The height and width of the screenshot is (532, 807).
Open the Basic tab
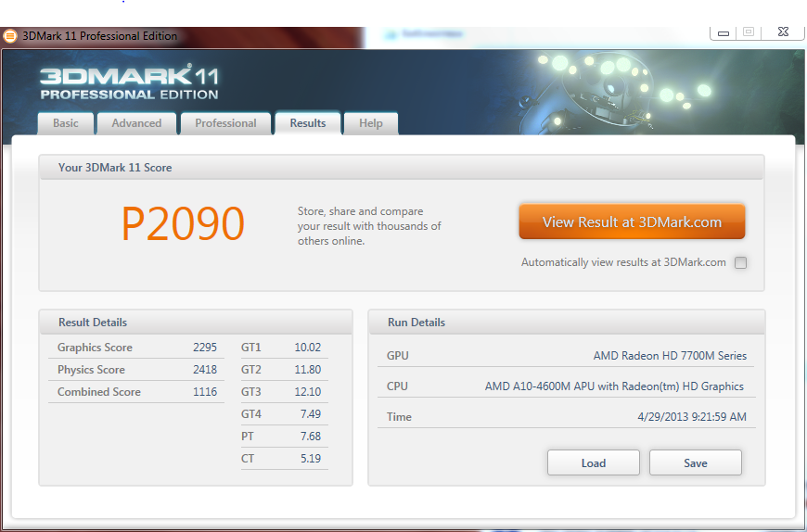coord(65,123)
